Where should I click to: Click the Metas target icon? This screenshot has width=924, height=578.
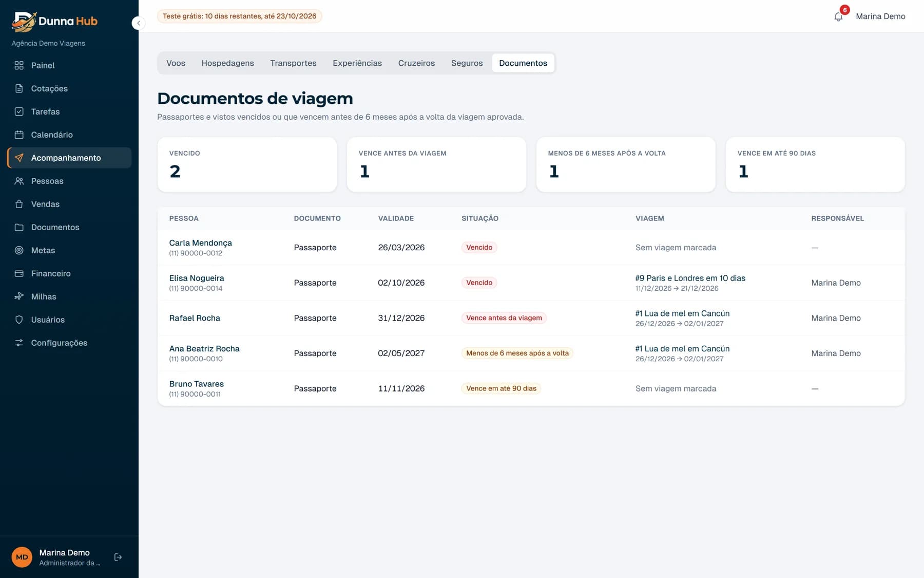[x=19, y=250]
